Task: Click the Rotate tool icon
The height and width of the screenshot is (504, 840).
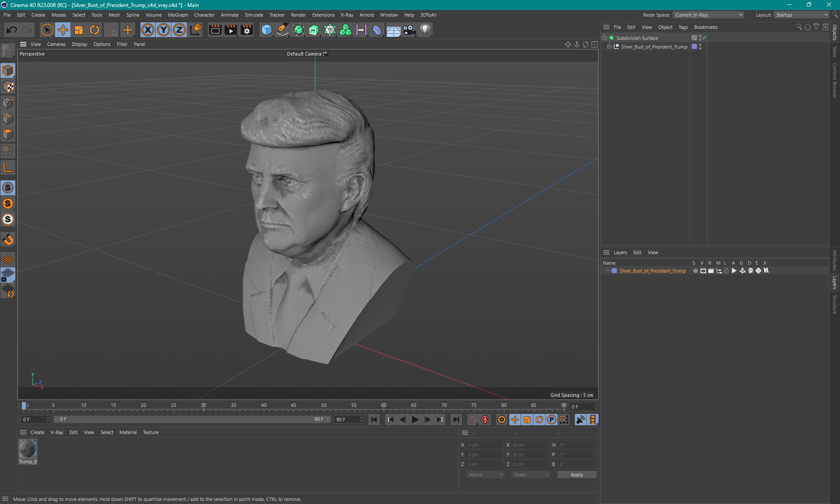Action: pyautogui.click(x=95, y=29)
